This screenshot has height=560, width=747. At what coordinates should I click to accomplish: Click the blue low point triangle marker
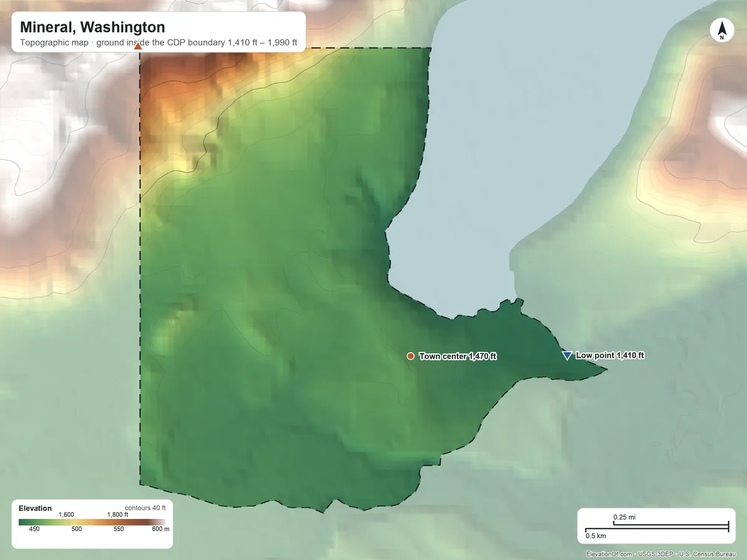566,355
